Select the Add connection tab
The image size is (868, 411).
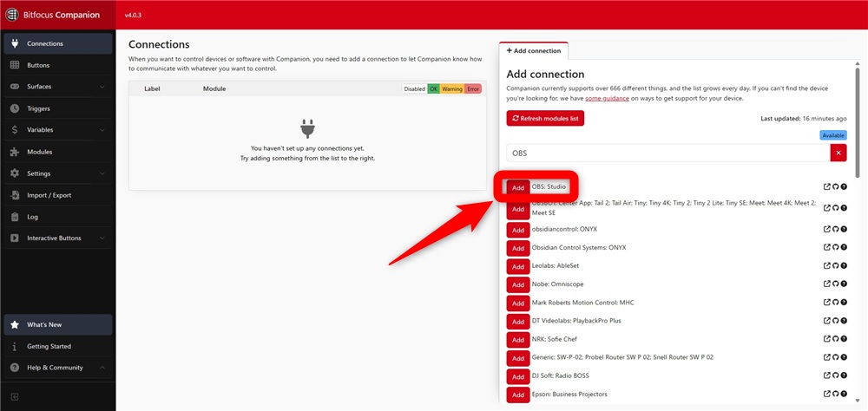(534, 50)
